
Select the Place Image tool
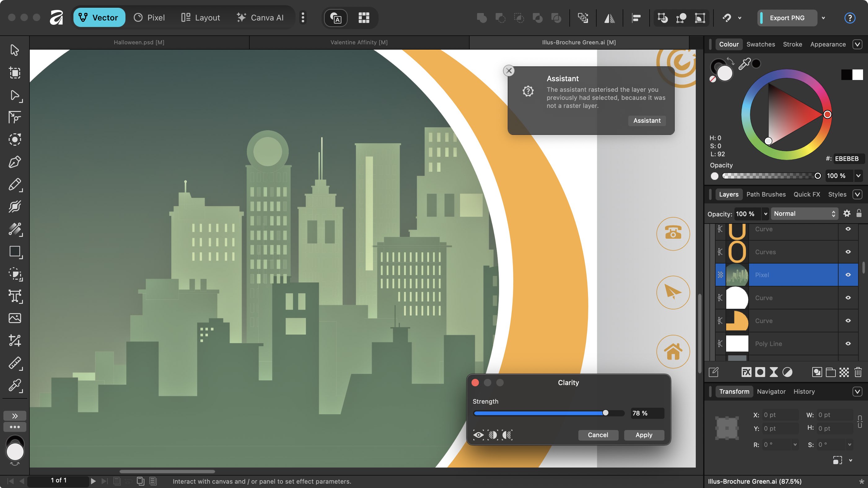[x=15, y=318]
